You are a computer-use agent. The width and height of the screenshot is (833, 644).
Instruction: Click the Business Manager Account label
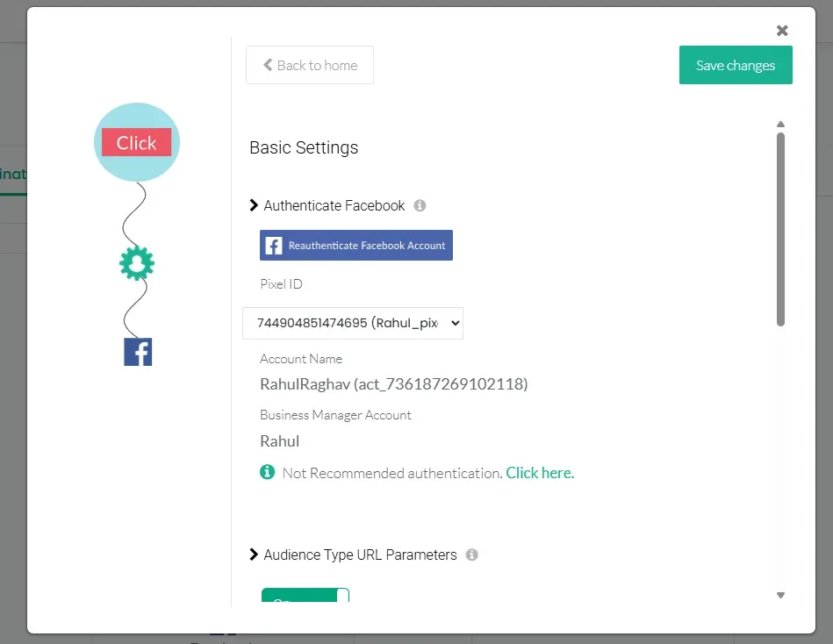pos(335,415)
